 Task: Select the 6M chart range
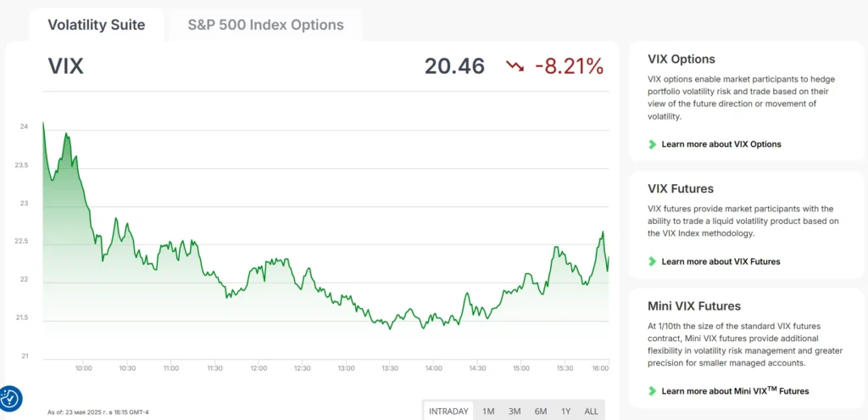[x=540, y=412]
